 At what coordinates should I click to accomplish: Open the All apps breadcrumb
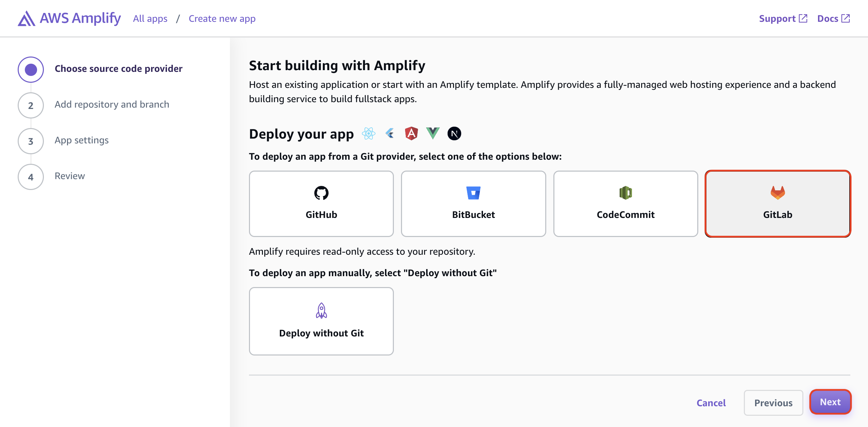(150, 18)
